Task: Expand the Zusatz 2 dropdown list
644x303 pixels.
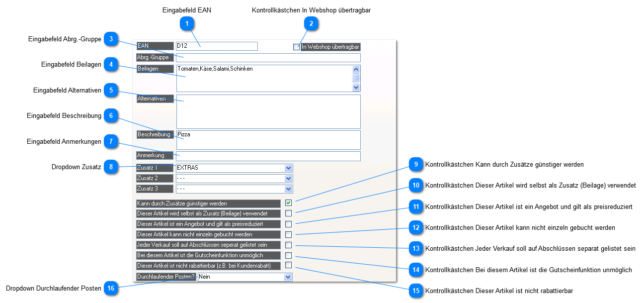Action: pos(288,179)
